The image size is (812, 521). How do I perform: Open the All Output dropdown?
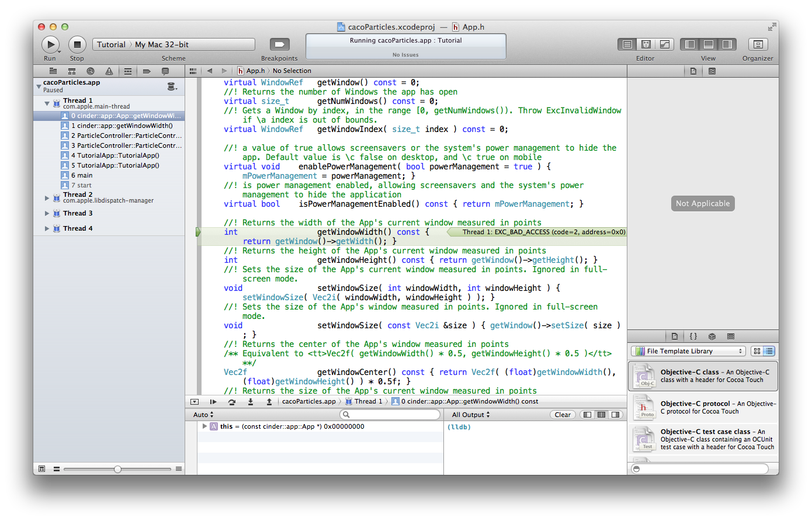pos(471,415)
